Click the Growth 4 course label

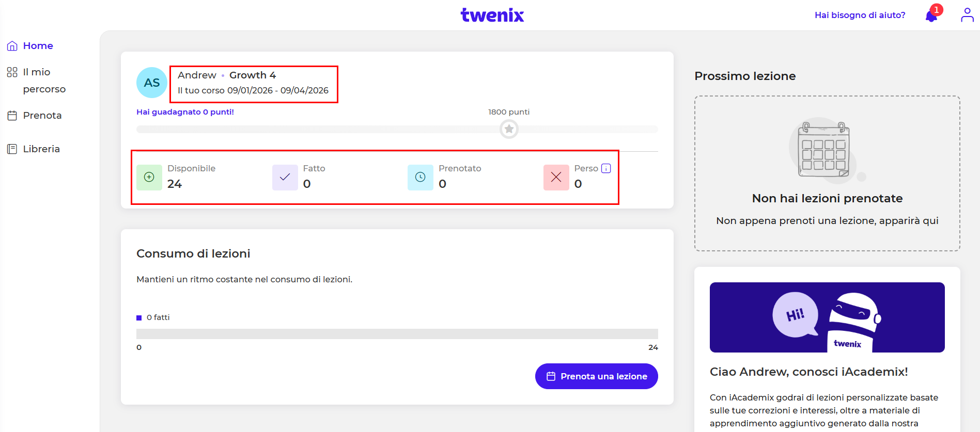[253, 75]
